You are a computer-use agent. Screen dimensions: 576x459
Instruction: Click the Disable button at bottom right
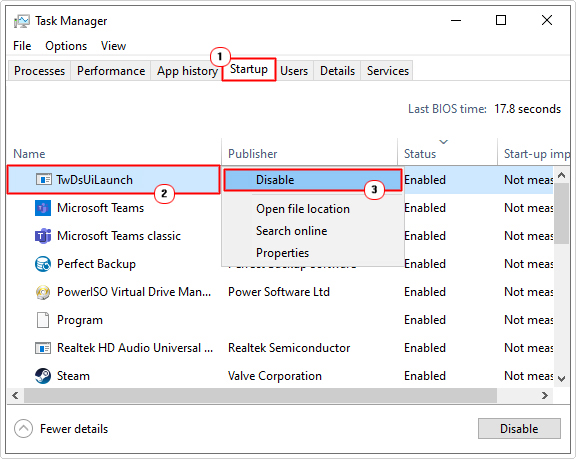[519, 429]
